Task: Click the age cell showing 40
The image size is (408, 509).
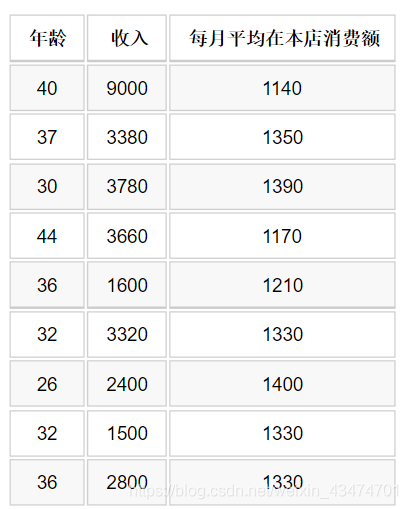Action: (47, 88)
